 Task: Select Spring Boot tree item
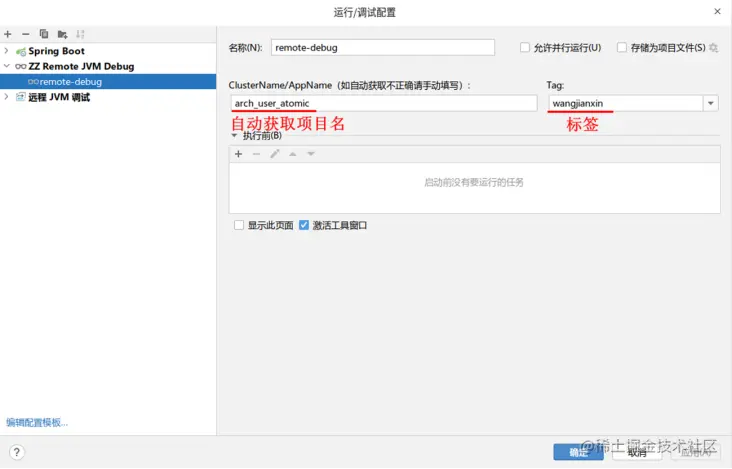(x=56, y=51)
